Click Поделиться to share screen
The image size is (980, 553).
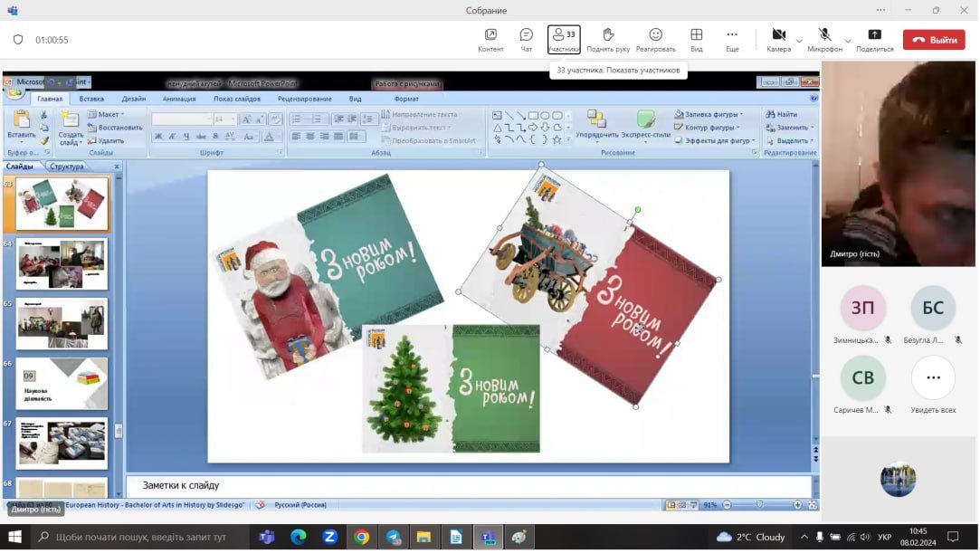pos(874,40)
